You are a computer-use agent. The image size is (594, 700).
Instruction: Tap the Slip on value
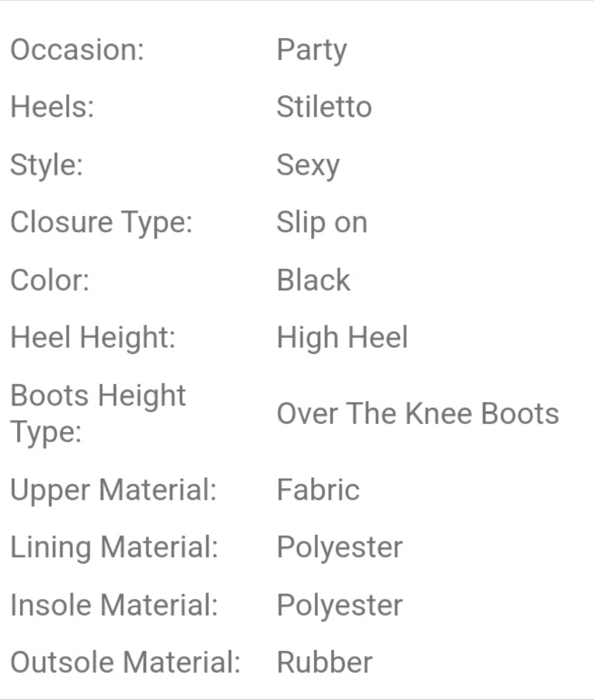(321, 223)
